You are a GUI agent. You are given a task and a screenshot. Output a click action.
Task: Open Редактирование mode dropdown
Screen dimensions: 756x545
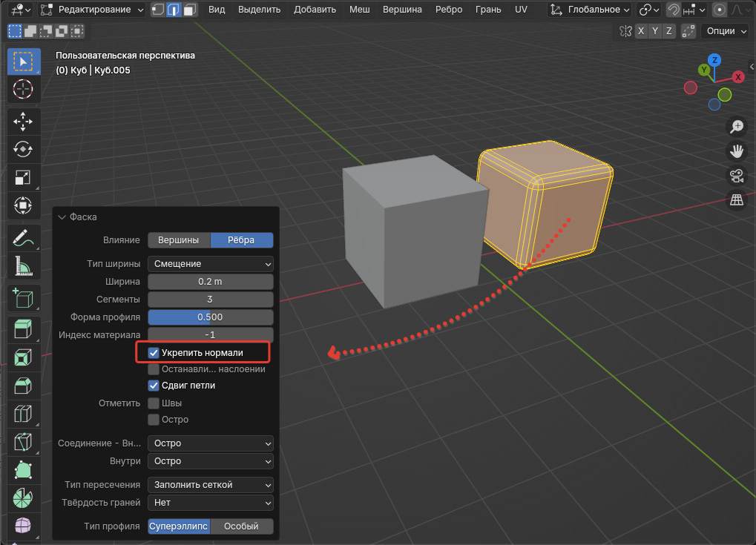[92, 10]
